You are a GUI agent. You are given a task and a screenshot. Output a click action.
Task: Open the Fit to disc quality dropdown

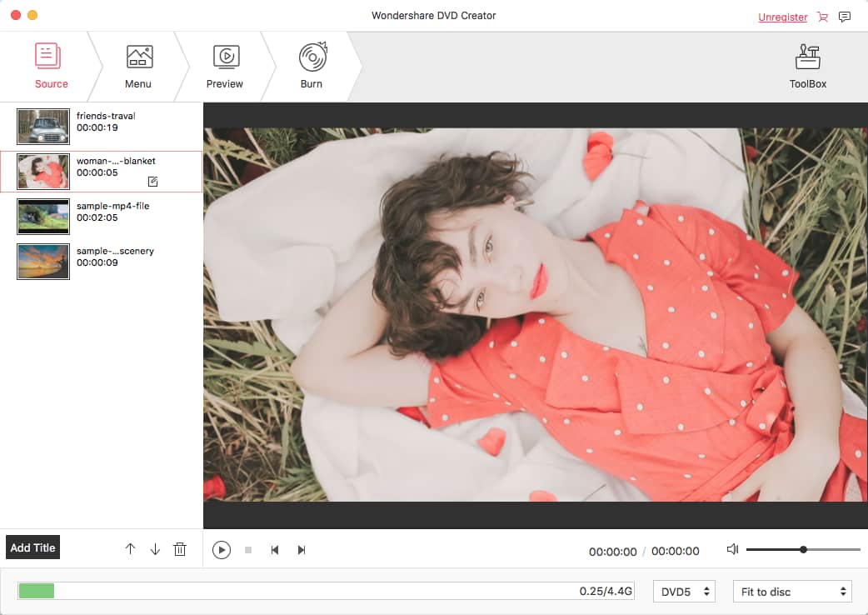791,591
